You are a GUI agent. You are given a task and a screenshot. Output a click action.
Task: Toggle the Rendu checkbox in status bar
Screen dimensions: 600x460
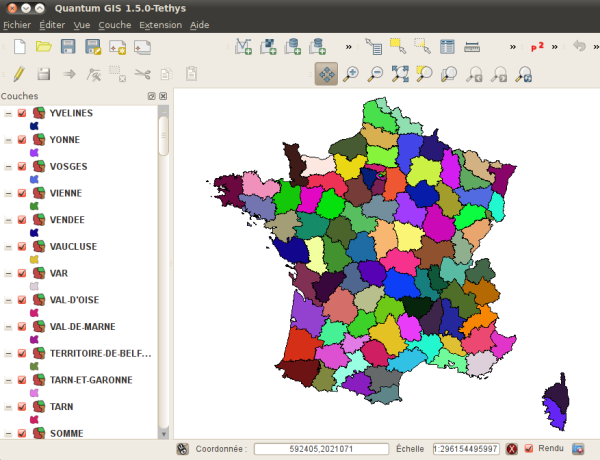(x=529, y=448)
